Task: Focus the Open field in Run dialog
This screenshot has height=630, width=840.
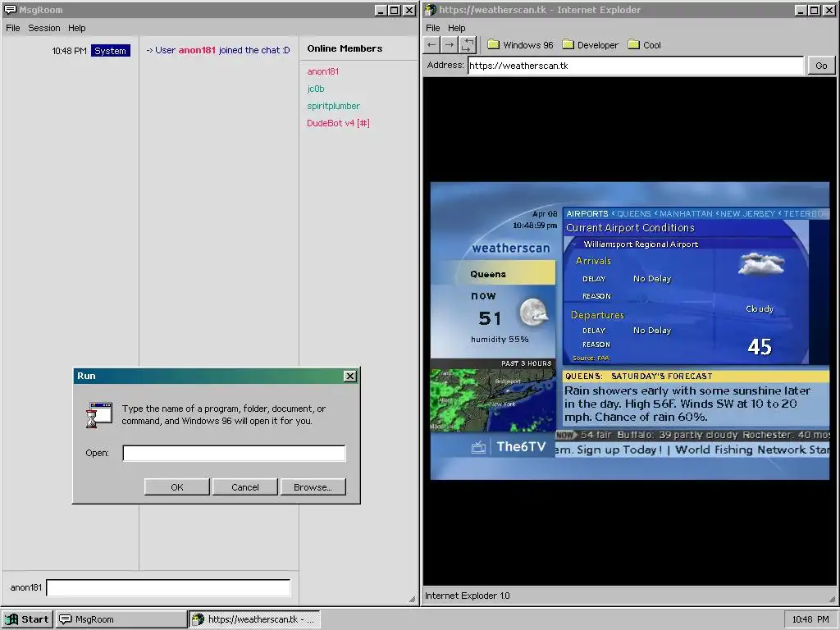Action: point(234,453)
